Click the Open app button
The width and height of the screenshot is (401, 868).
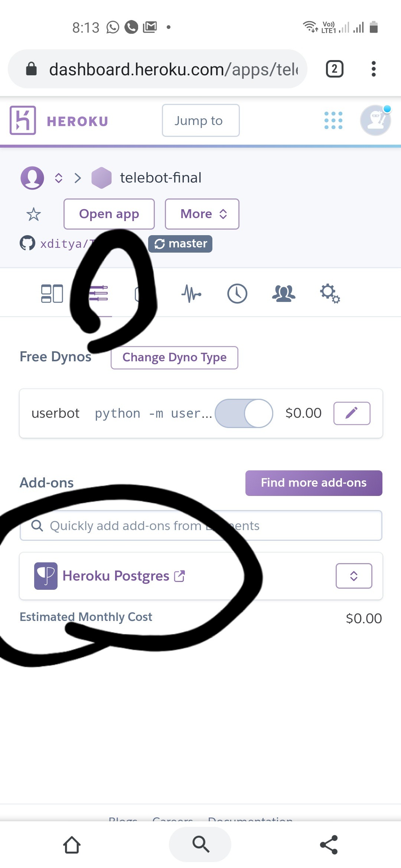pos(109,214)
